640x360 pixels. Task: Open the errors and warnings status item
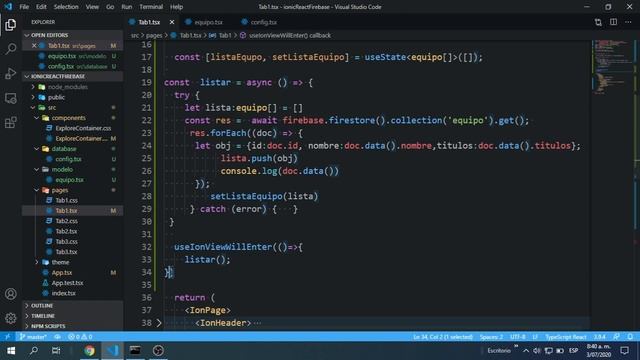pos(80,337)
